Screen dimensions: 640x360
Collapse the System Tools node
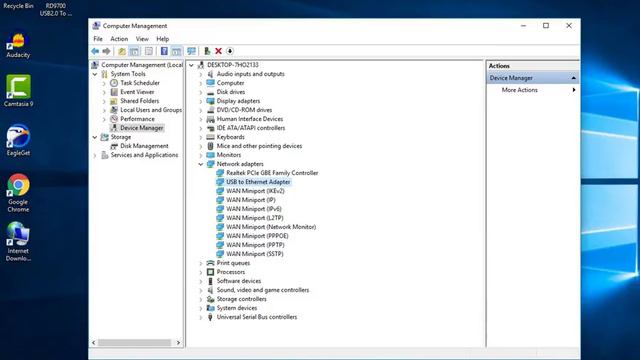pos(95,74)
